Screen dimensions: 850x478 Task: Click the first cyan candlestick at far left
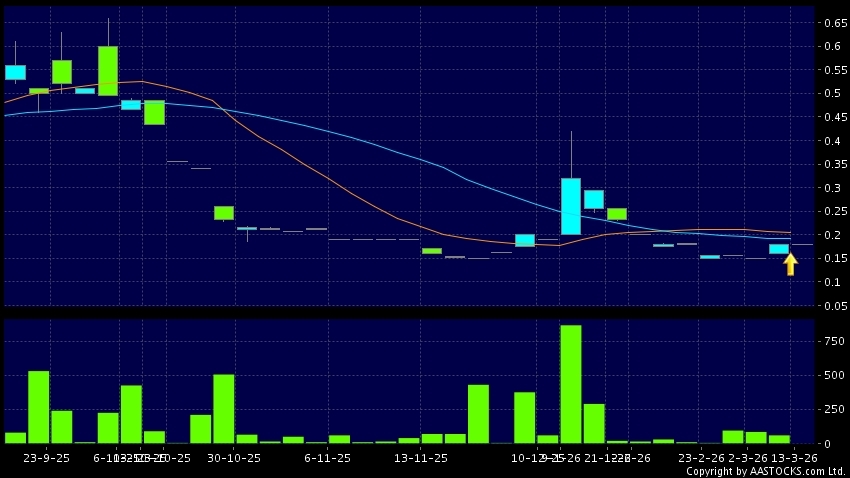click(15, 72)
